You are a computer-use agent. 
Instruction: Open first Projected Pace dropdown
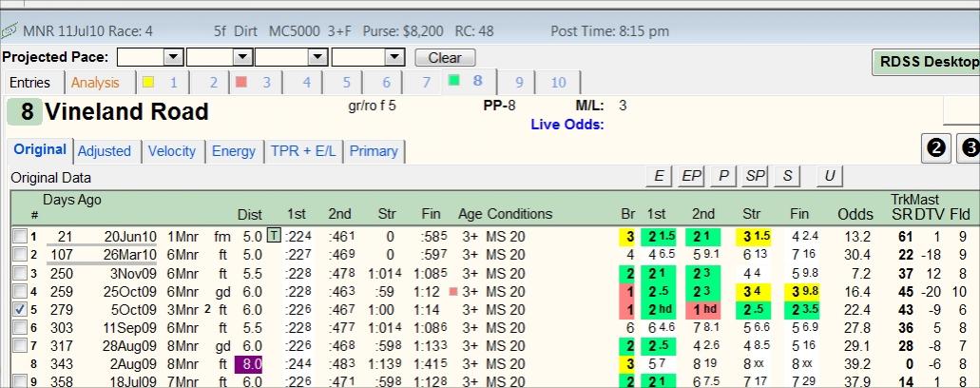pos(172,57)
